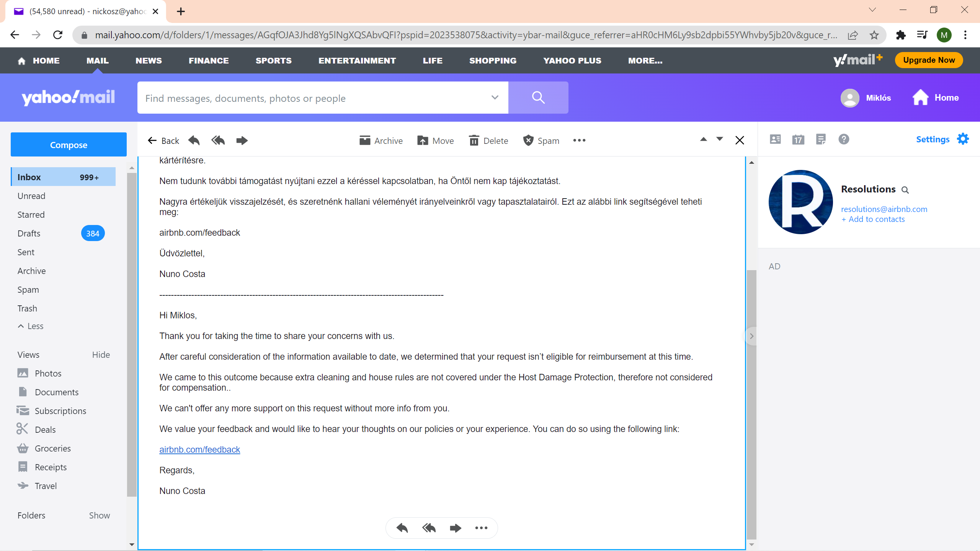
Task: Expand advanced search dropdown arrow
Action: (495, 98)
